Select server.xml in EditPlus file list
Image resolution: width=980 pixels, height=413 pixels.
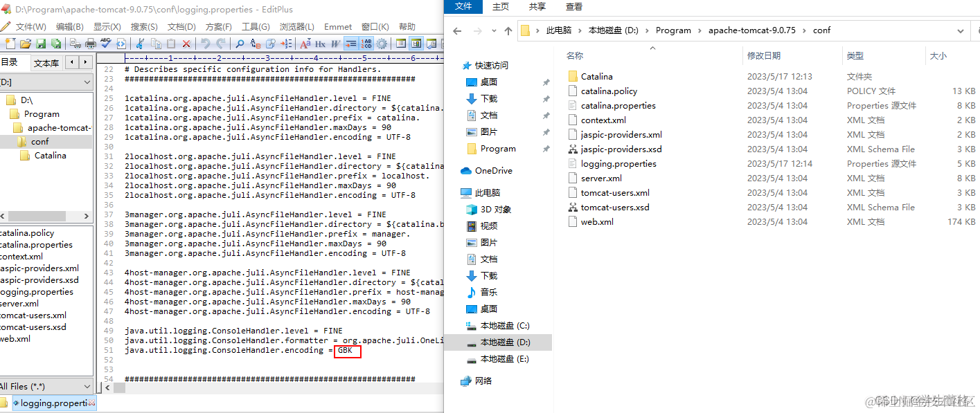19,304
